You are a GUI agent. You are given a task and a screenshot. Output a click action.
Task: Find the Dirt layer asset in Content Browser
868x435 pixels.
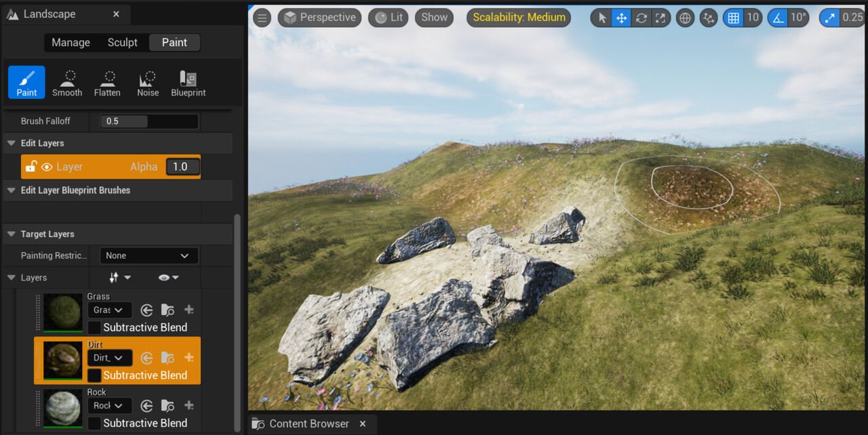167,357
